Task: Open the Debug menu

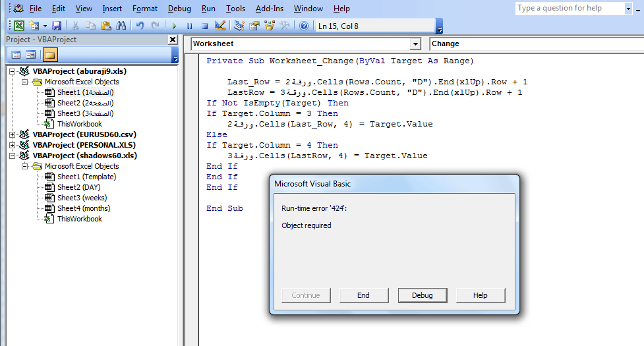Action: coord(179,9)
